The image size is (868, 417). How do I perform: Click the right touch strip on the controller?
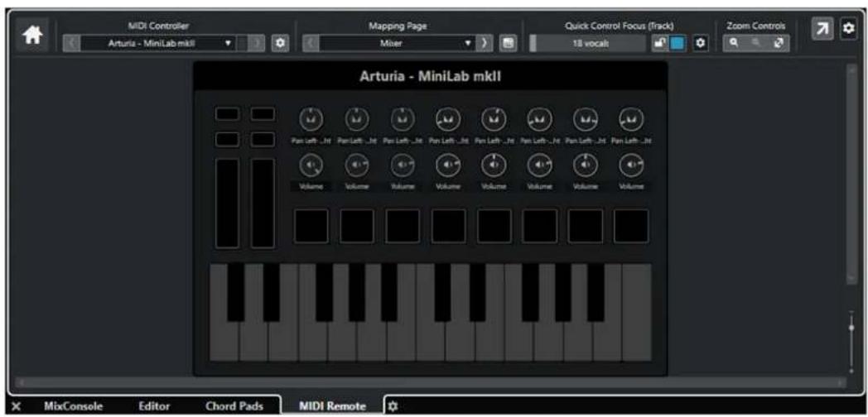coord(263,204)
